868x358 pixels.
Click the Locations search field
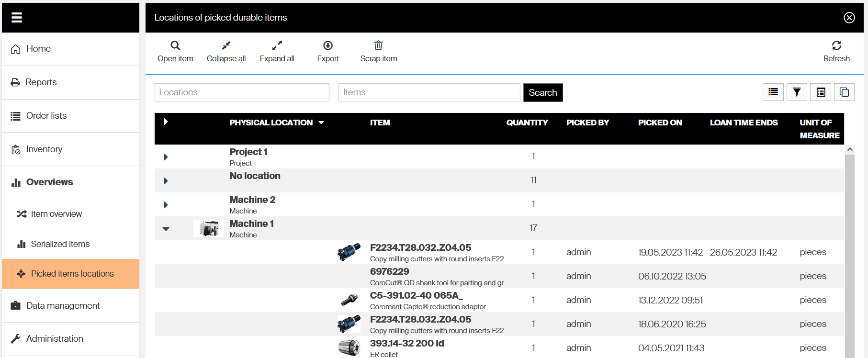coord(242,92)
